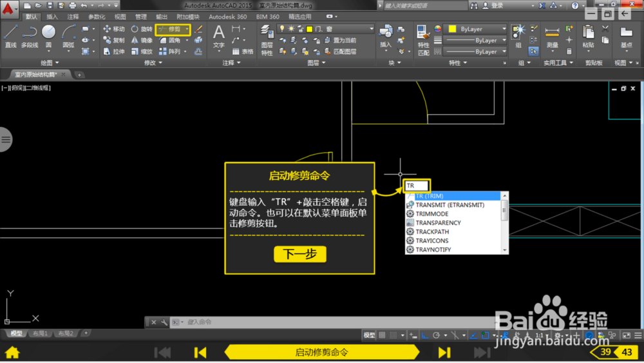Click the yellow layer color swatch
The width and height of the screenshot is (644, 363).
[310, 29]
